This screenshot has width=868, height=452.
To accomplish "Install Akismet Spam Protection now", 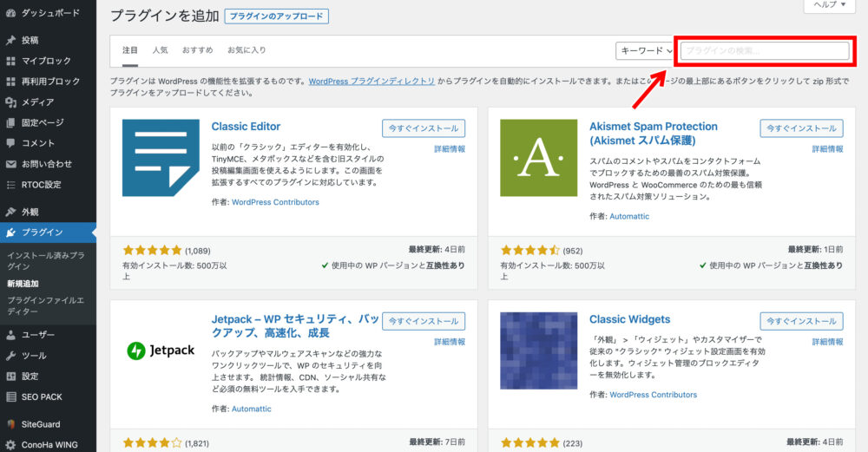I will (801, 128).
